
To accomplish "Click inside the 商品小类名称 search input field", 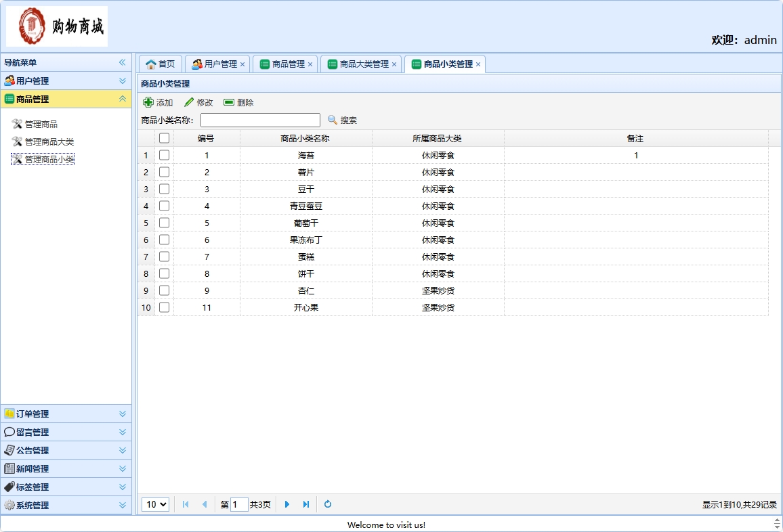I will click(x=261, y=120).
